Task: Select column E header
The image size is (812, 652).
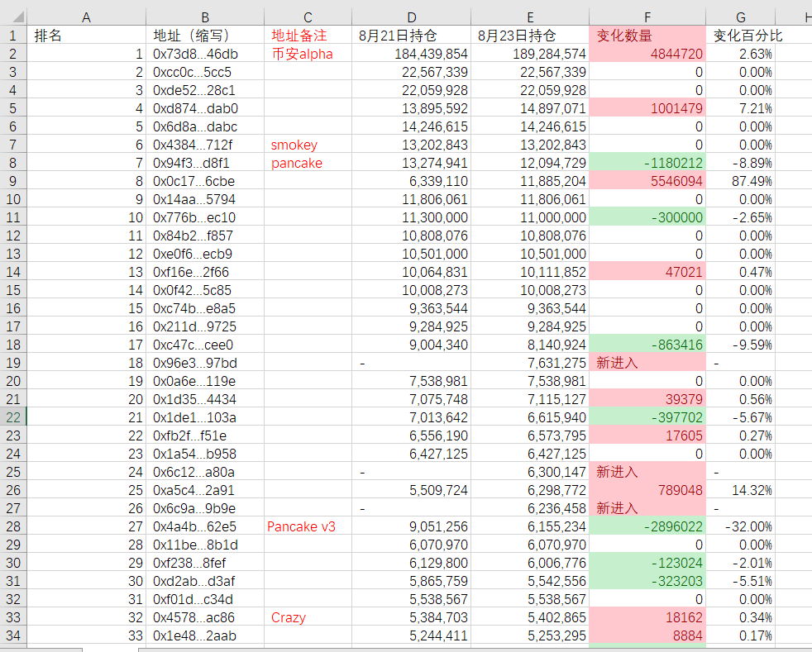Action: 530,17
